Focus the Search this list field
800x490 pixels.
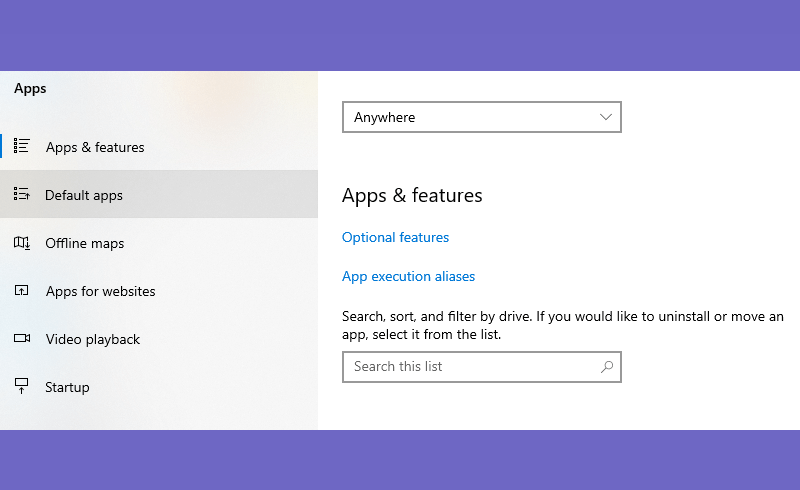pyautogui.click(x=482, y=366)
